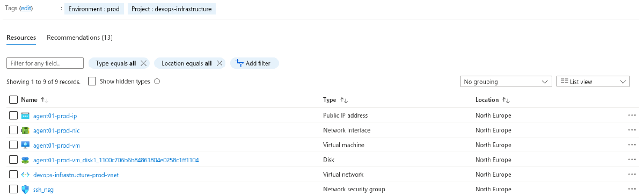Sort resources by Name column arrow
This screenshot has height=196, width=644.
[45, 100]
